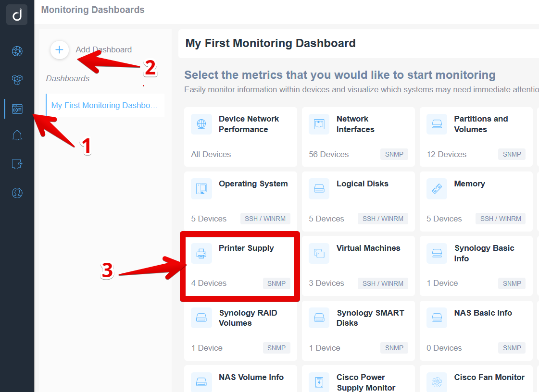Click the security shield icon in sidebar
This screenshot has width=539, height=392.
click(x=17, y=164)
